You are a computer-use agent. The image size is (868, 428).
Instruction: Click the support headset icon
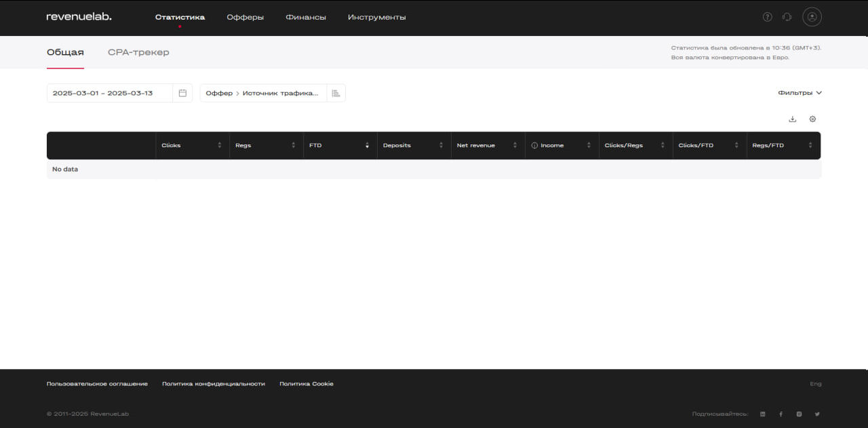click(x=787, y=17)
